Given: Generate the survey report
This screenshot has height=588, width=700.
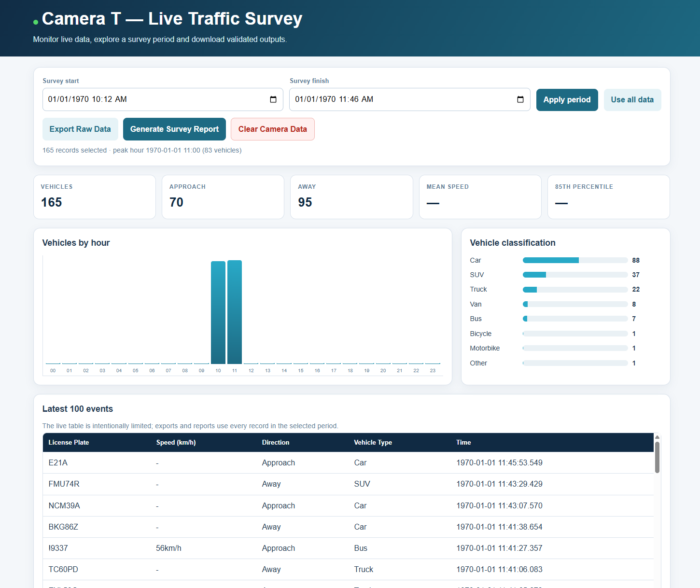Looking at the screenshot, I should coord(174,129).
